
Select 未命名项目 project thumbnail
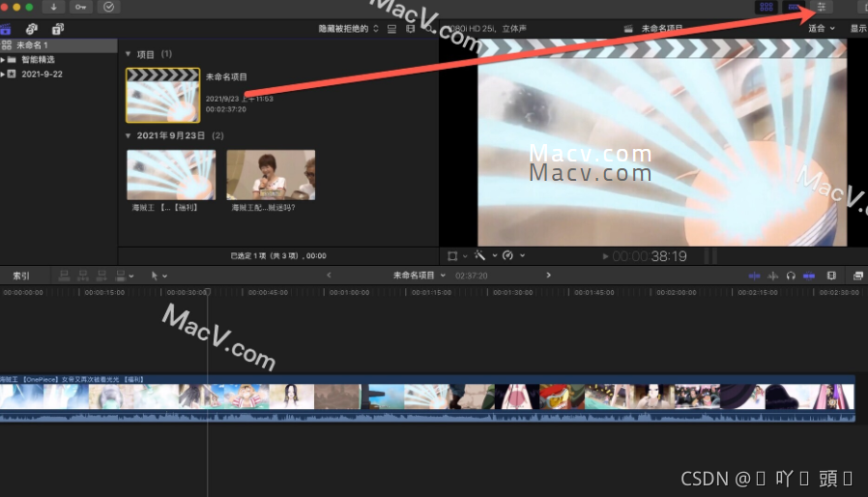click(162, 95)
